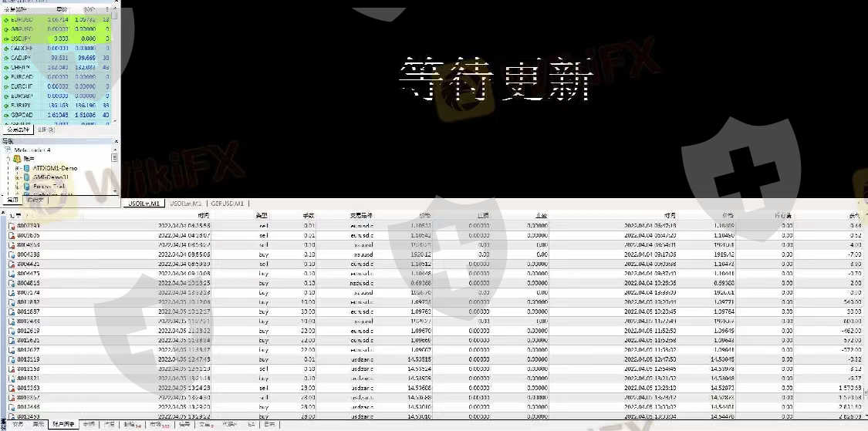Open the EA terminal tab
The image size is (868, 431).
point(251,426)
